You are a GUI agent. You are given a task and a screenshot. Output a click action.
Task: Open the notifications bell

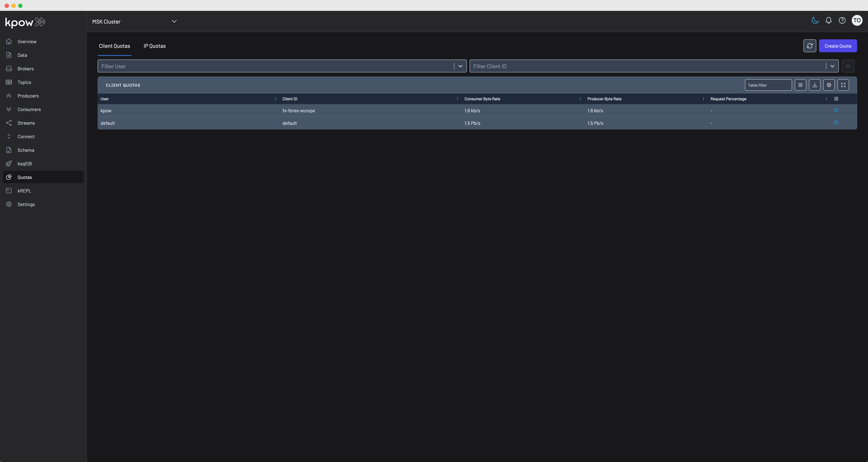point(828,20)
